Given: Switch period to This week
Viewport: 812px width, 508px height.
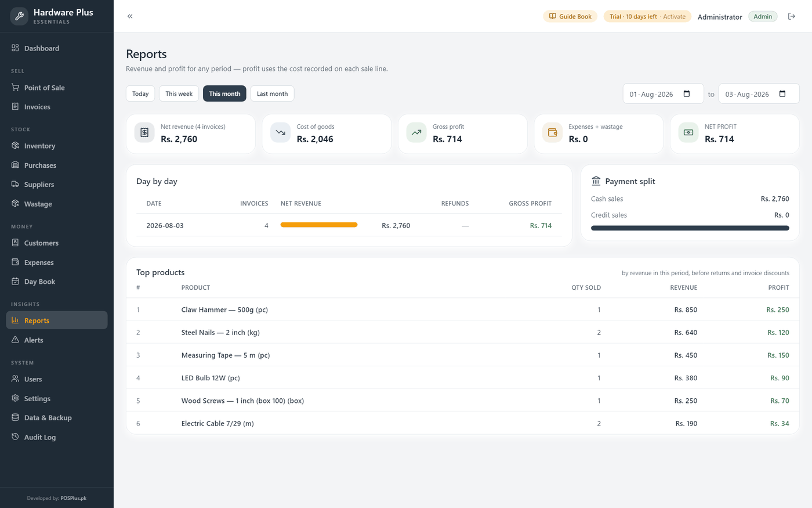Looking at the screenshot, I should [179, 93].
